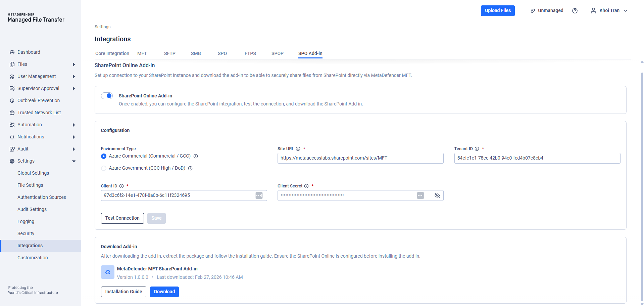The width and height of the screenshot is (644, 306).
Task: Click the MetaDefender MFT SharePoint Add-in icon
Action: 108,272
